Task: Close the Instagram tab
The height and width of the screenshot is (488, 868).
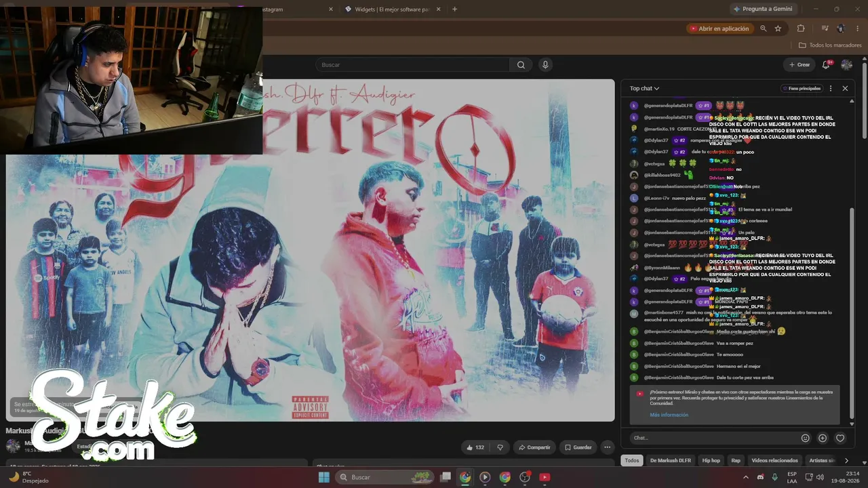Action: click(331, 9)
